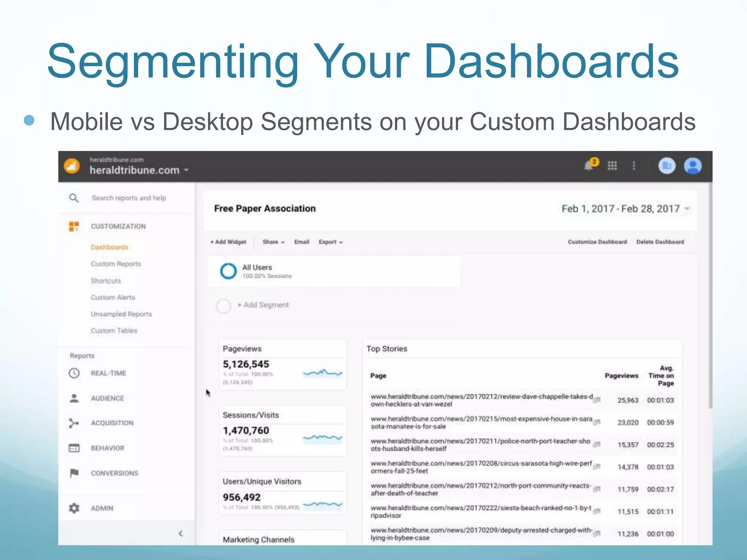747x560 pixels.
Task: Click the Page column header
Action: (x=378, y=376)
